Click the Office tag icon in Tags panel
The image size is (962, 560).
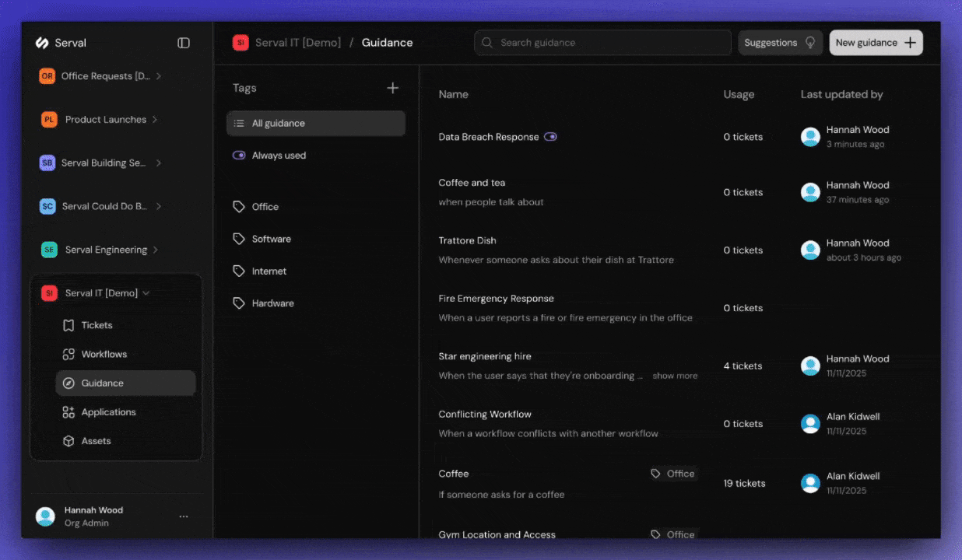(239, 207)
